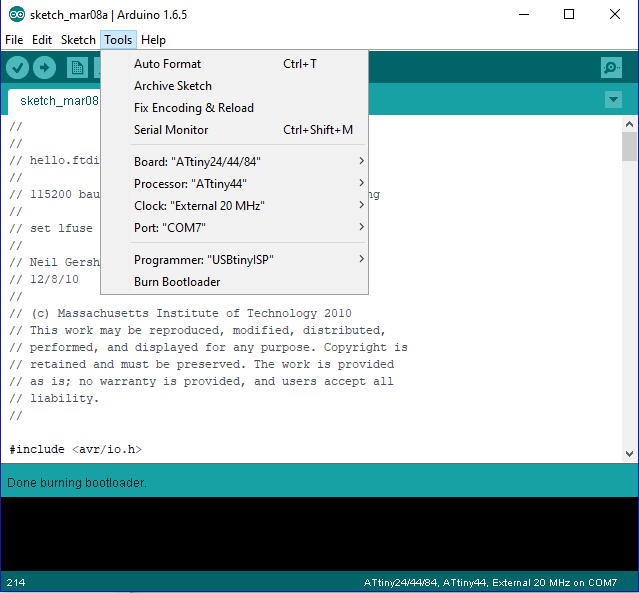Click the editor scroll up arrow
639x593 pixels.
pyautogui.click(x=629, y=124)
